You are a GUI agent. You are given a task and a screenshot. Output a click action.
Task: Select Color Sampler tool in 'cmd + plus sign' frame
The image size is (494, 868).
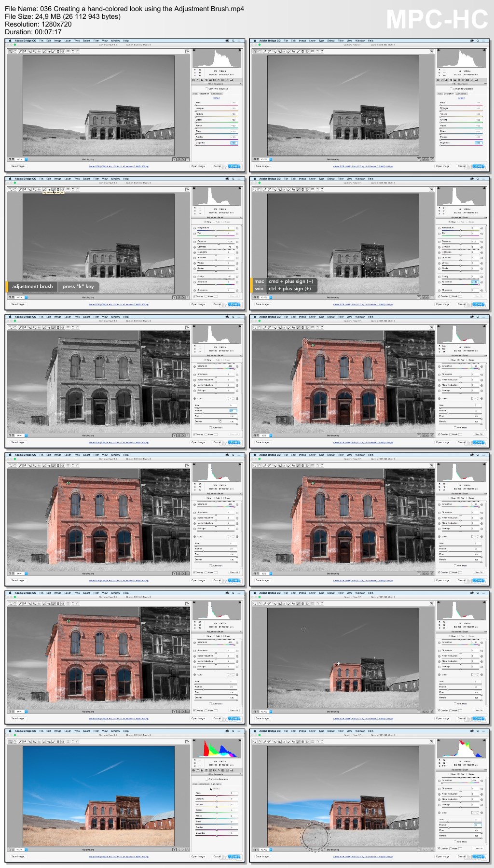pos(269,189)
